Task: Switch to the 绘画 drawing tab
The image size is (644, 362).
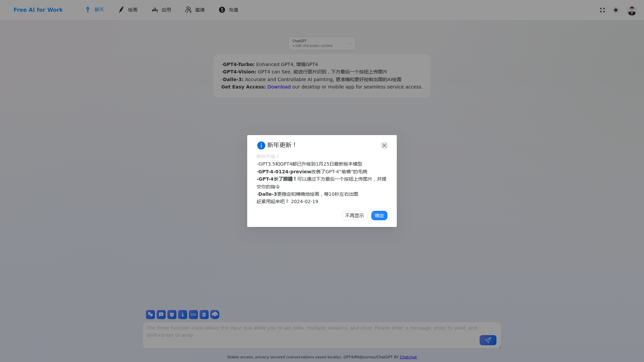Action: coord(128,10)
